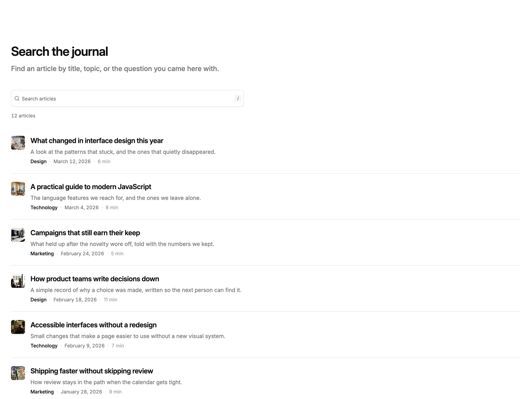Open thumbnail for interface design article
Image resolution: width=532 pixels, height=399 pixels.
(x=18, y=143)
